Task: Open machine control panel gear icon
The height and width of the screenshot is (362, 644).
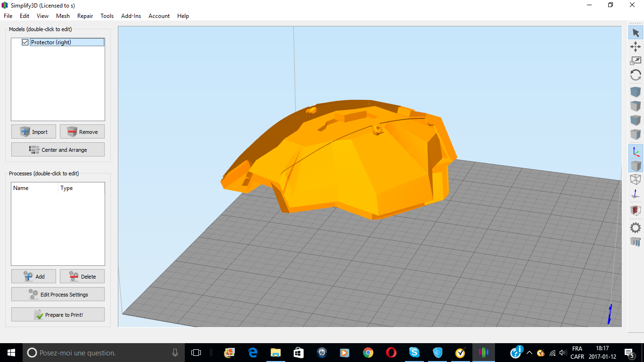Action: tap(636, 228)
